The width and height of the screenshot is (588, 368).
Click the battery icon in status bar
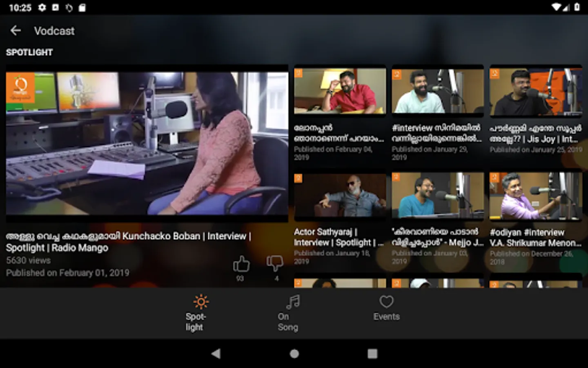coord(577,7)
